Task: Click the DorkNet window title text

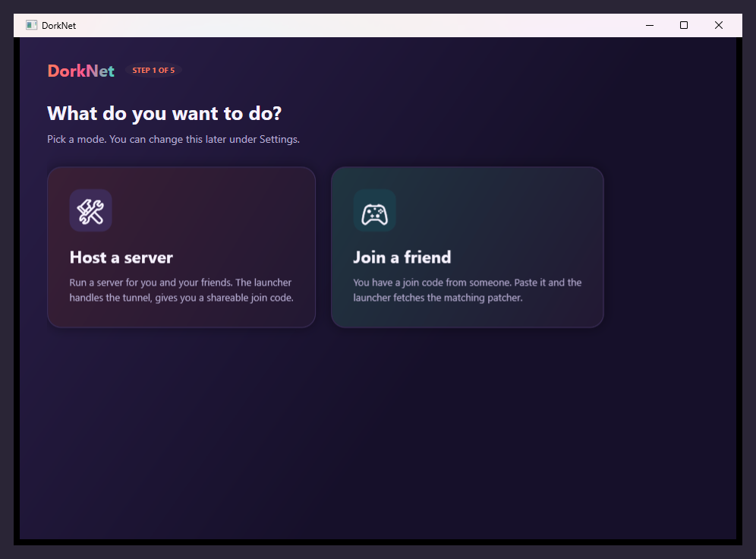Action: point(58,26)
